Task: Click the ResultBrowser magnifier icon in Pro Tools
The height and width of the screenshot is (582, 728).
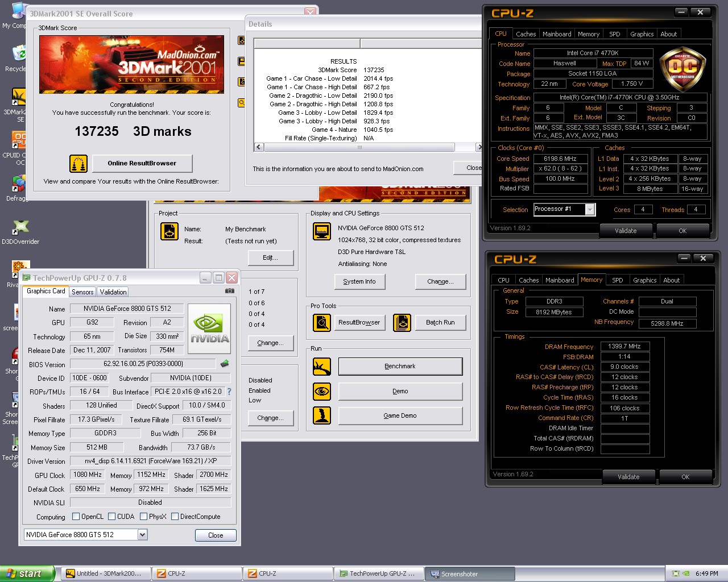Action: pos(322,323)
